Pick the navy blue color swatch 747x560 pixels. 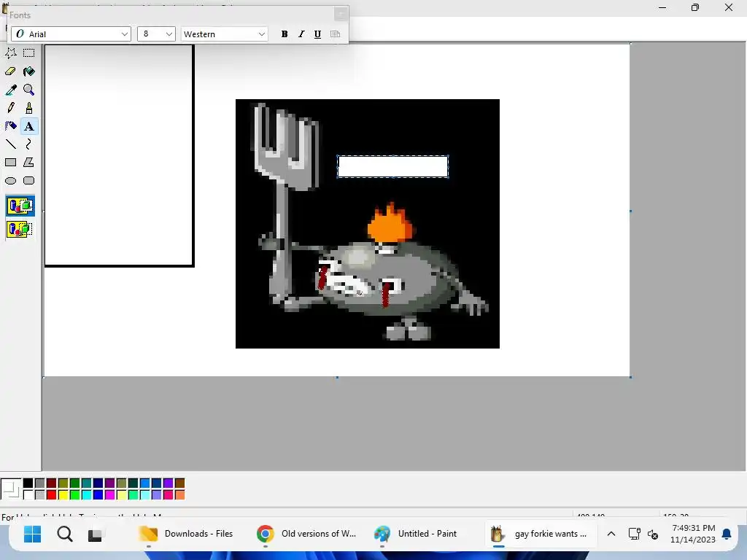pos(98,483)
